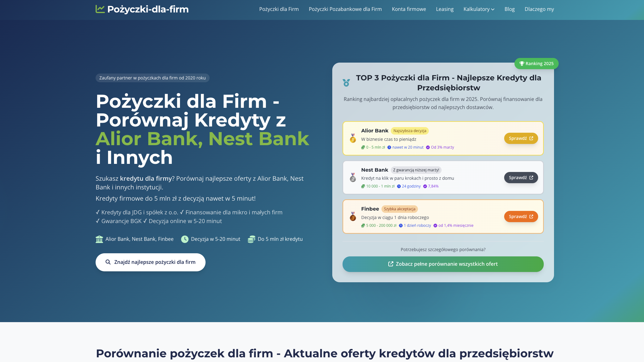This screenshot has height=362, width=644.
Task: Open the Blog page
Action: point(509,9)
